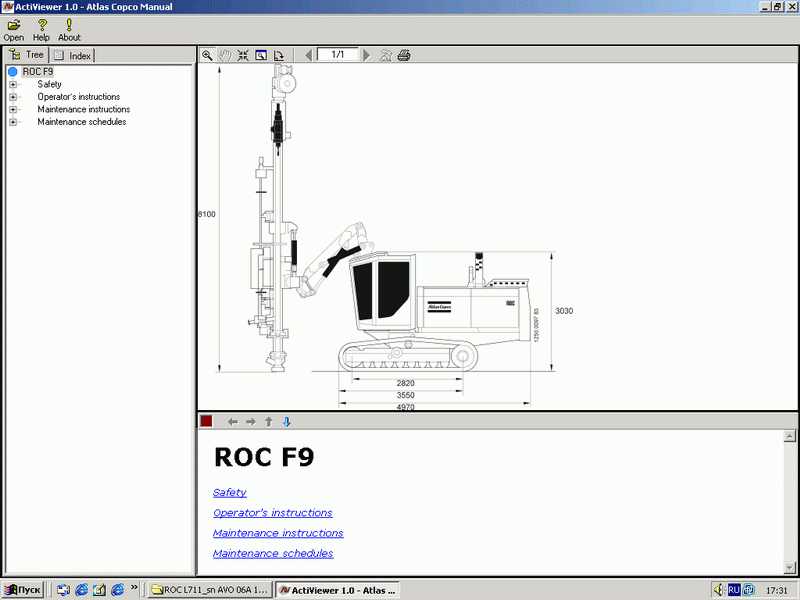Image resolution: width=800 pixels, height=600 pixels.
Task: Click the rotate page icon
Action: click(279, 56)
